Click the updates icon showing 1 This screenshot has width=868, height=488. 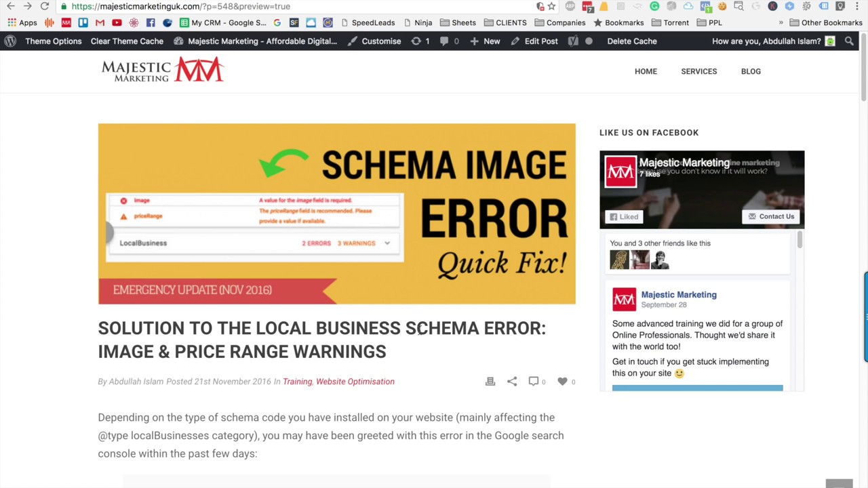pos(420,41)
